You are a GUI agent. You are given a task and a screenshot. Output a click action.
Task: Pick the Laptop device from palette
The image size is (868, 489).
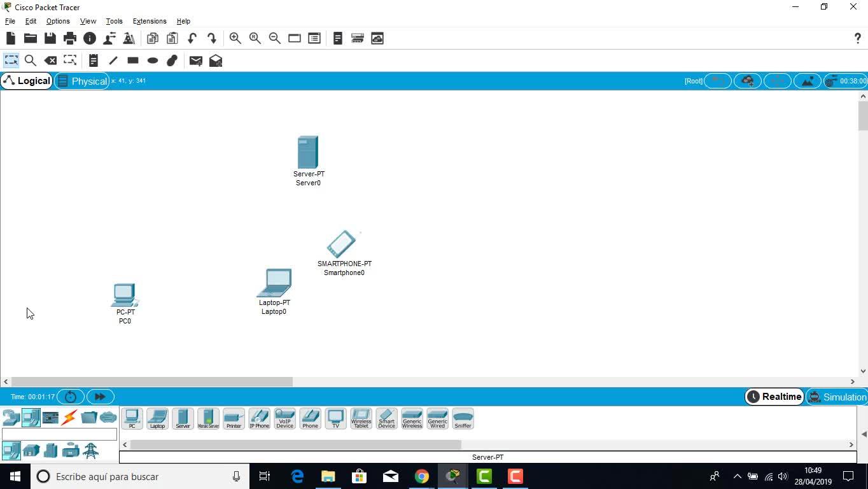click(157, 418)
